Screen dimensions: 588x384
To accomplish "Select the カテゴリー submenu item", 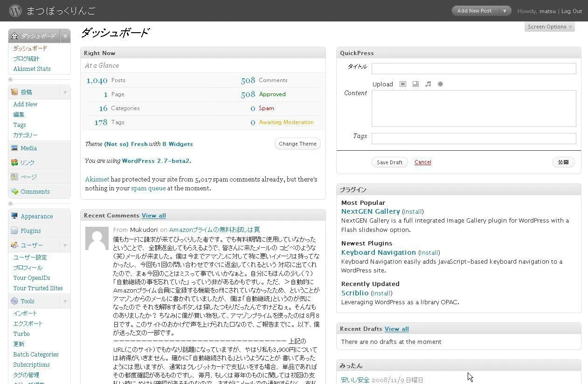I will [25, 135].
